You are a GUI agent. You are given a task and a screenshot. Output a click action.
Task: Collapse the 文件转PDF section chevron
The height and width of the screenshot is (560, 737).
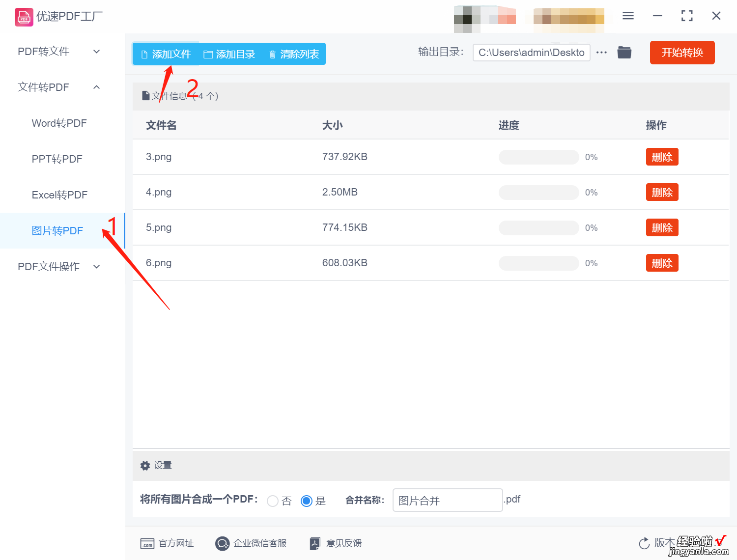tap(97, 87)
